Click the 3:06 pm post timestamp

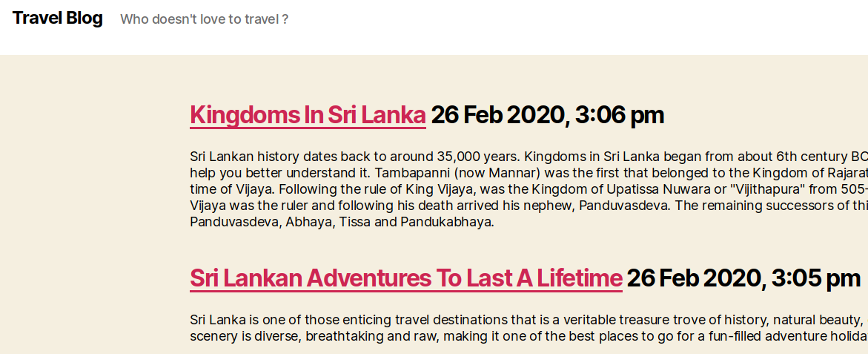point(547,115)
